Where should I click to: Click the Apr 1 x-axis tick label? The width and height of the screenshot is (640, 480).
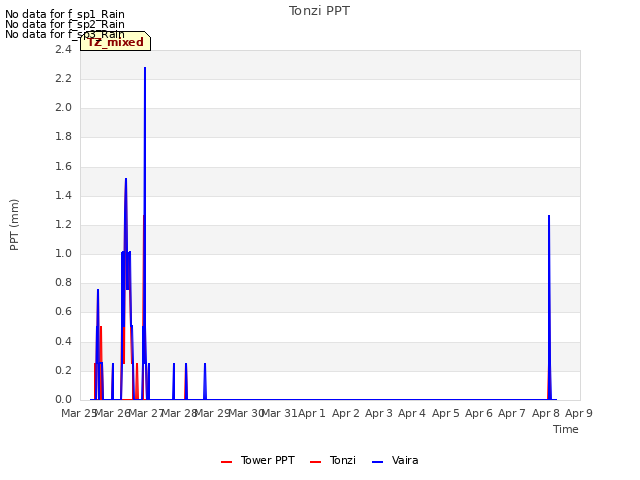pyautogui.click(x=312, y=413)
